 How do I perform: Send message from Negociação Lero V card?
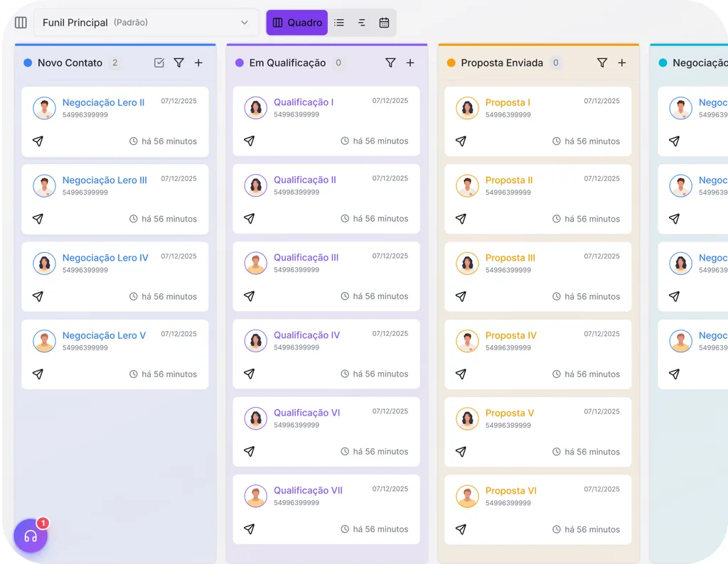pos(38,374)
